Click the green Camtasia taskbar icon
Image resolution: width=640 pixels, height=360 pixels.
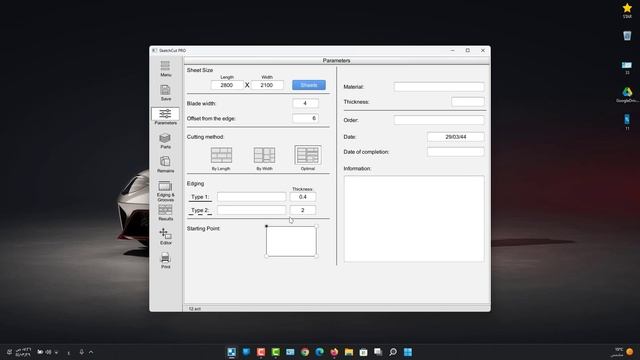[x=276, y=352]
